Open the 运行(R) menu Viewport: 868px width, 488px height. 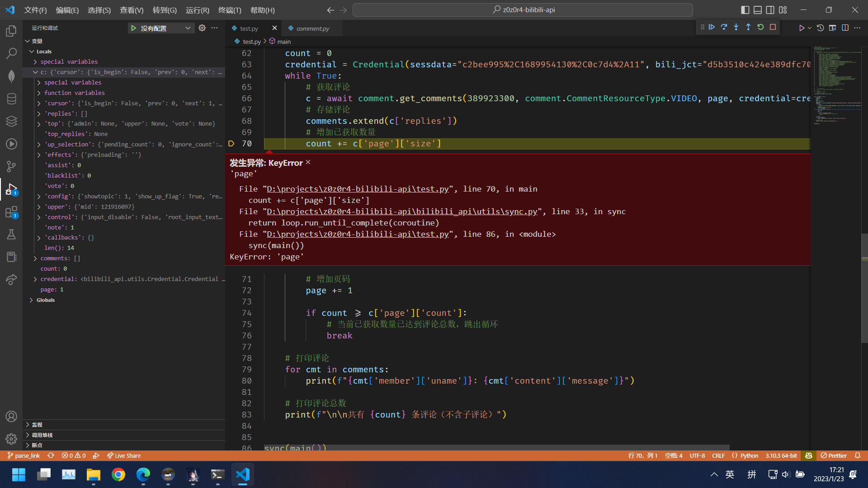pos(197,10)
